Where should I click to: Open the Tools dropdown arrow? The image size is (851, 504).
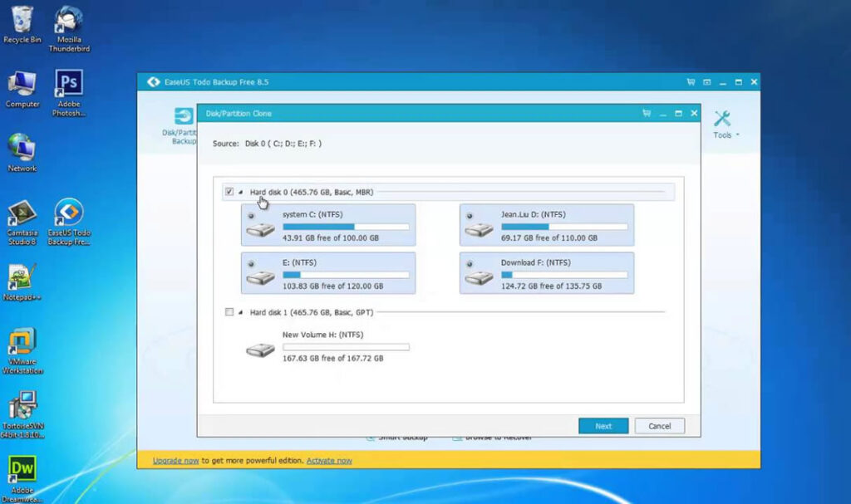click(737, 135)
